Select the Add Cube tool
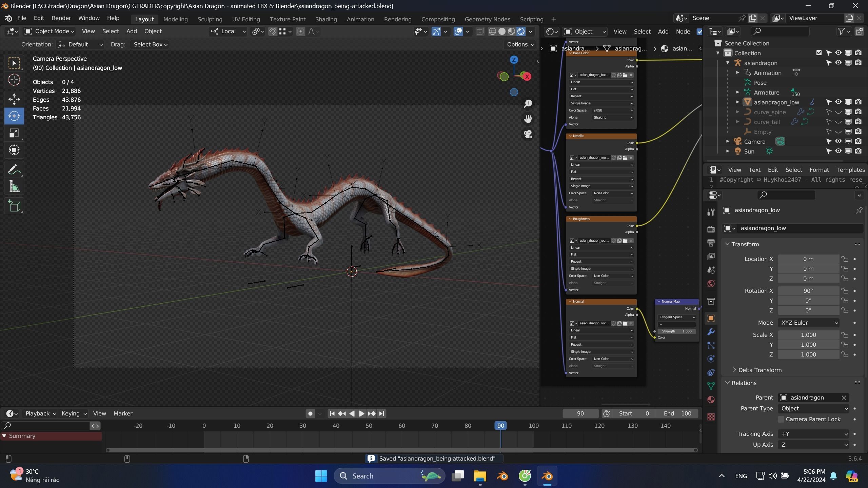Viewport: 868px width, 488px height. click(14, 206)
